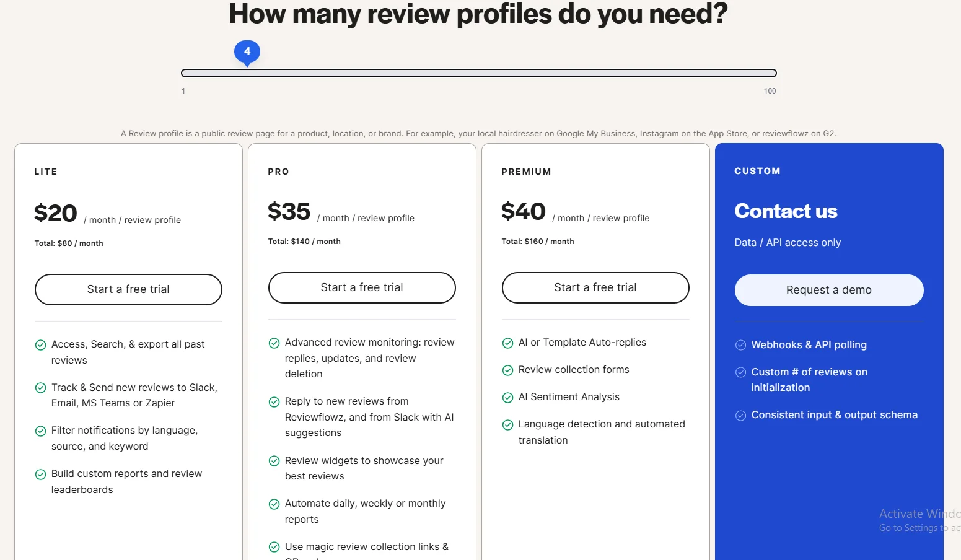Click the checkmark beside Consistent input & output schema
This screenshot has height=560, width=961.
coord(741,414)
